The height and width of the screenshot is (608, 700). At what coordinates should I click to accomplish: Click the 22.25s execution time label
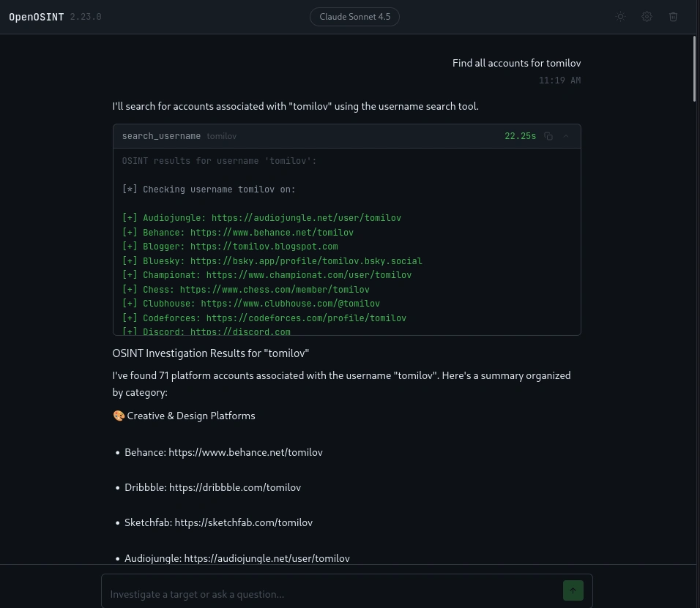[520, 136]
